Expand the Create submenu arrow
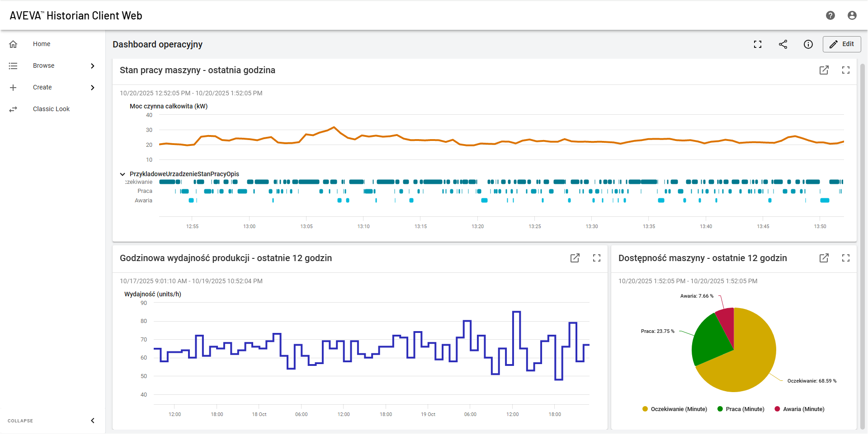868x435 pixels. pos(93,88)
